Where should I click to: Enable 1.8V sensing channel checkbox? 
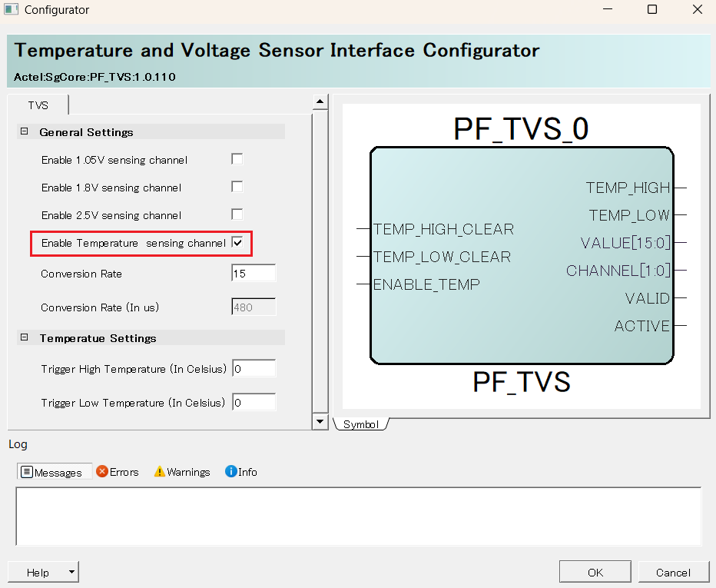click(237, 187)
